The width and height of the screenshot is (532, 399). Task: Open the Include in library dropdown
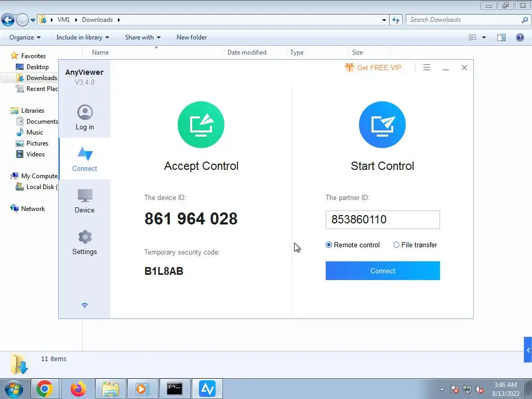click(83, 37)
